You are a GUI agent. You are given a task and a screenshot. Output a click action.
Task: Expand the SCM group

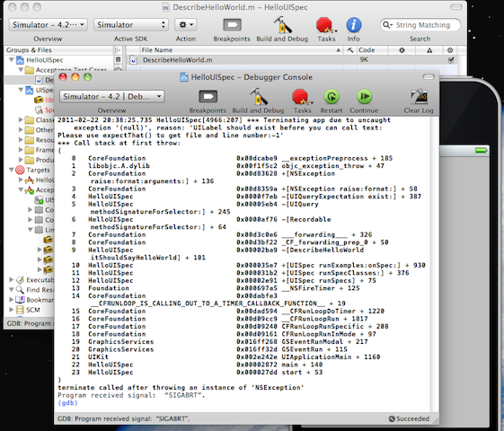coord(12,310)
